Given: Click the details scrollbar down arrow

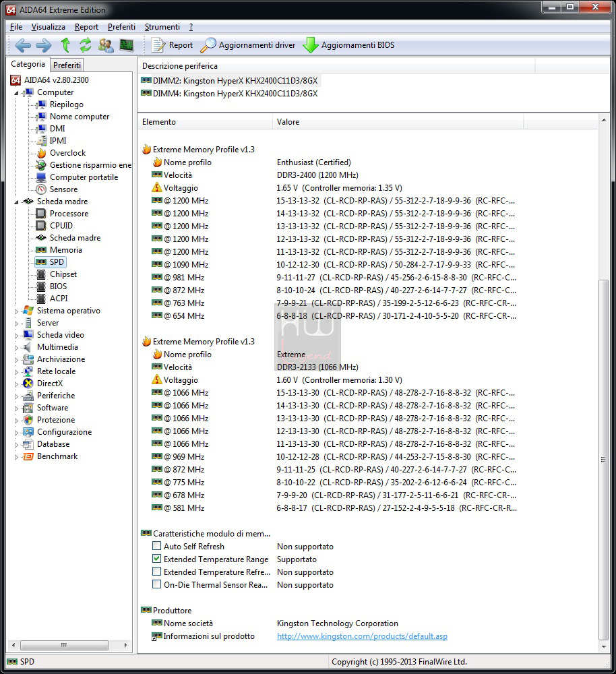Looking at the screenshot, I should (604, 646).
